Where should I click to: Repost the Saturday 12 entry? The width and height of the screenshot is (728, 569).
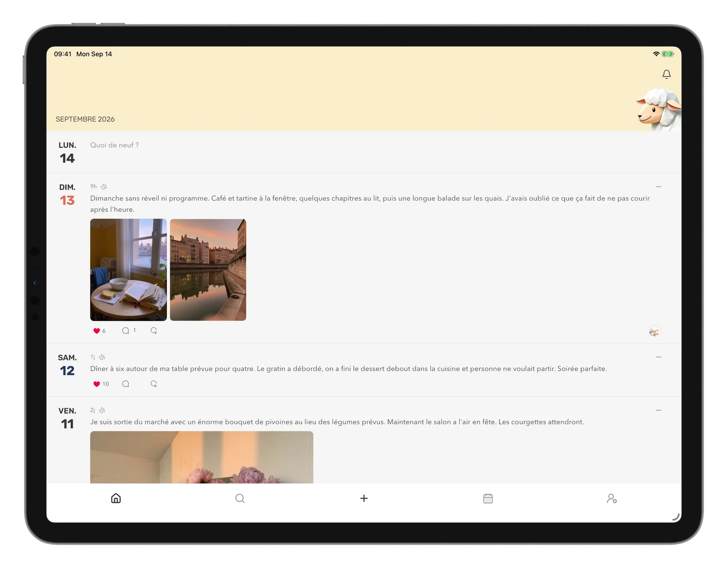pyautogui.click(x=154, y=384)
